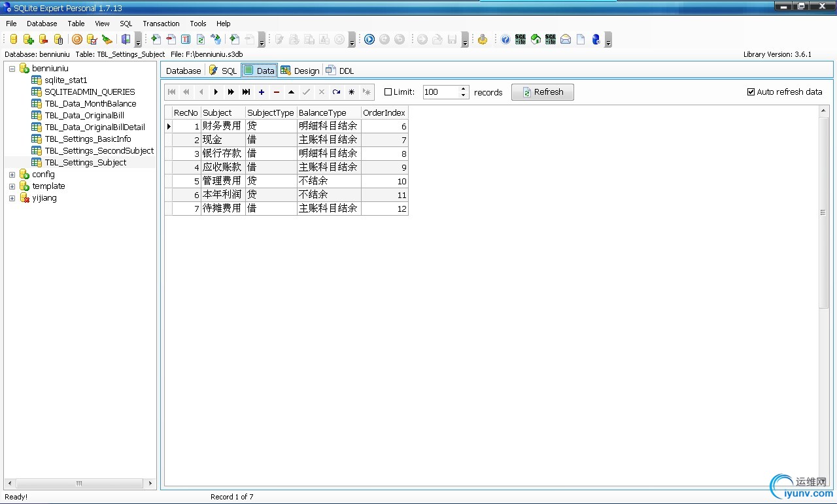Open help via blue question mark icon
837x504 pixels.
point(505,39)
